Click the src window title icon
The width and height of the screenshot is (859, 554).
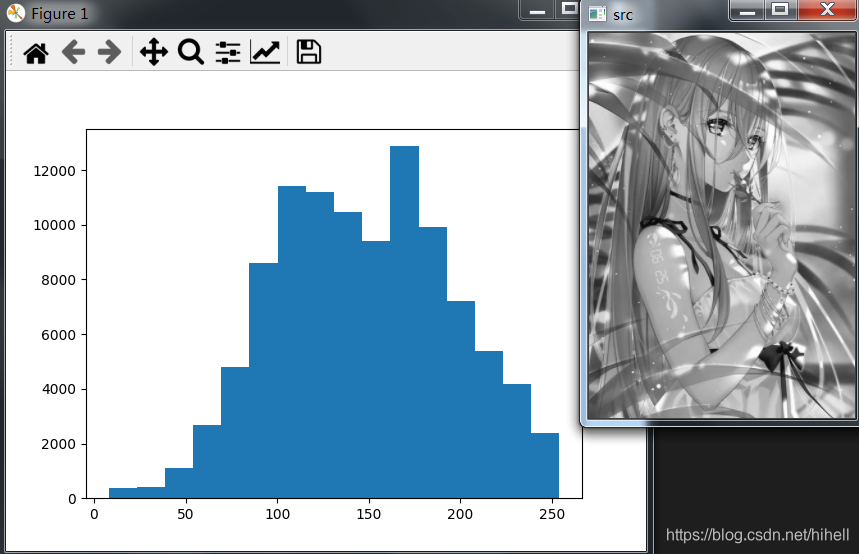(598, 14)
